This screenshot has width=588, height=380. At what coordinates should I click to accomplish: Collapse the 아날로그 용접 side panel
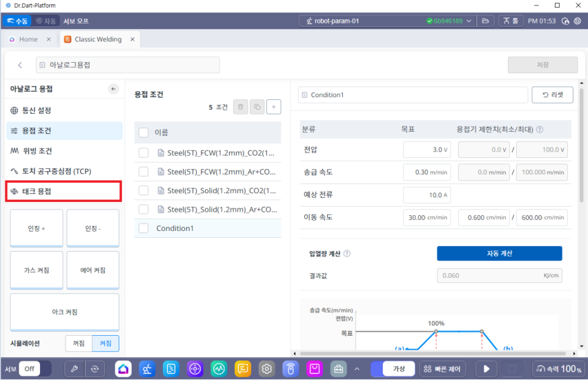coord(113,89)
